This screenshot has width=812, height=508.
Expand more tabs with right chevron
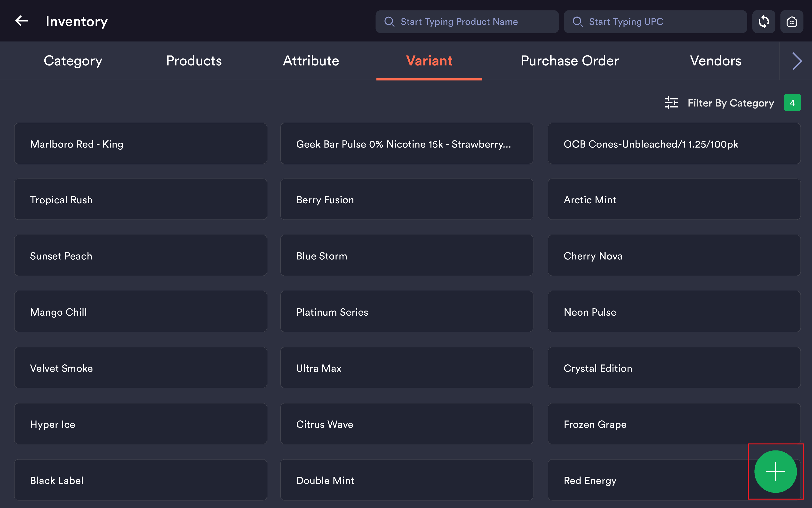click(x=796, y=61)
